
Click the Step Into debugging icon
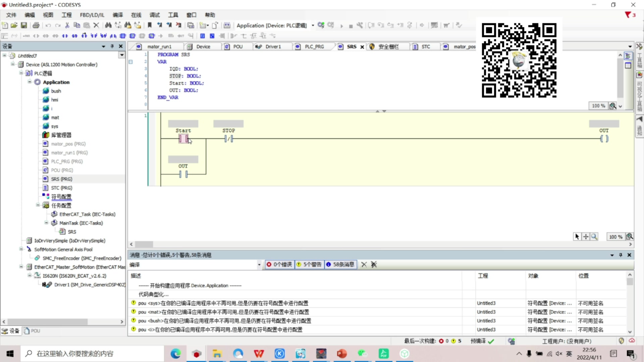pyautogui.click(x=381, y=25)
